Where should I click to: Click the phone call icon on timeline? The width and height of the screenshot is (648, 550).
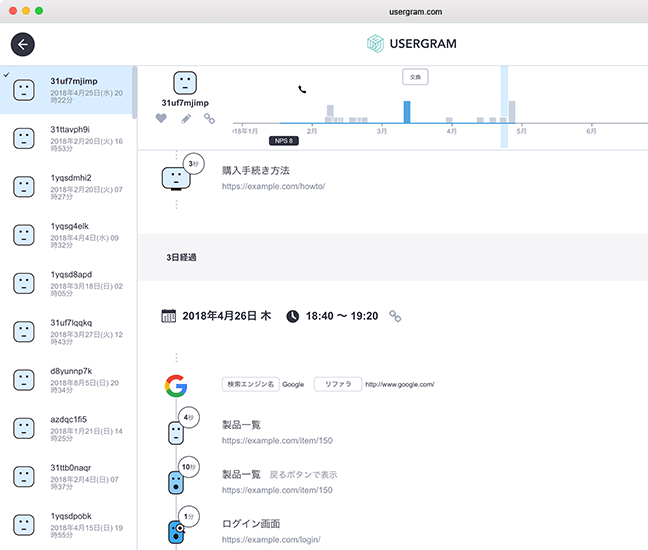(x=302, y=90)
